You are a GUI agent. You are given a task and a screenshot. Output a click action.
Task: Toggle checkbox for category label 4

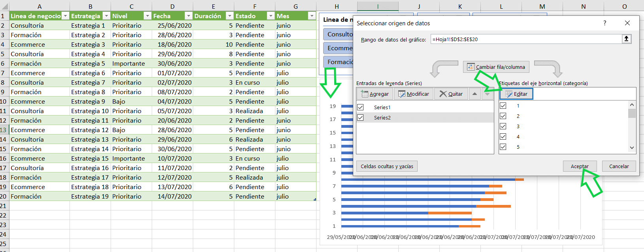(503, 136)
